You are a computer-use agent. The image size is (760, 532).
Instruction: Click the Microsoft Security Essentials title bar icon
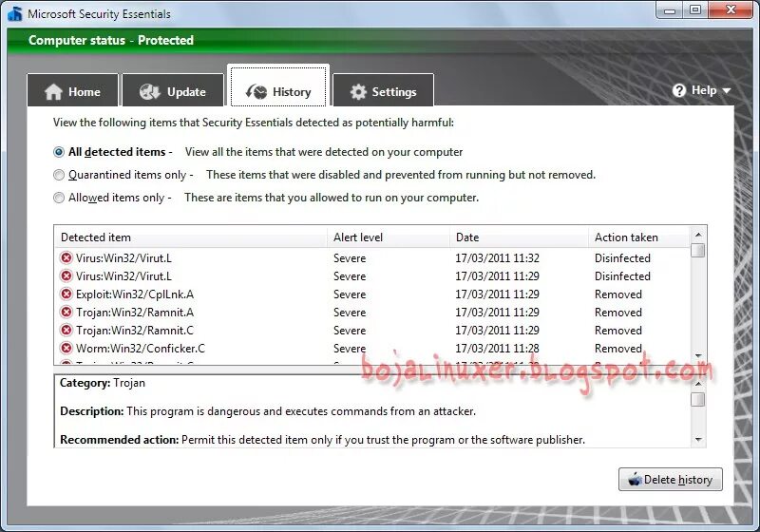tap(15, 13)
